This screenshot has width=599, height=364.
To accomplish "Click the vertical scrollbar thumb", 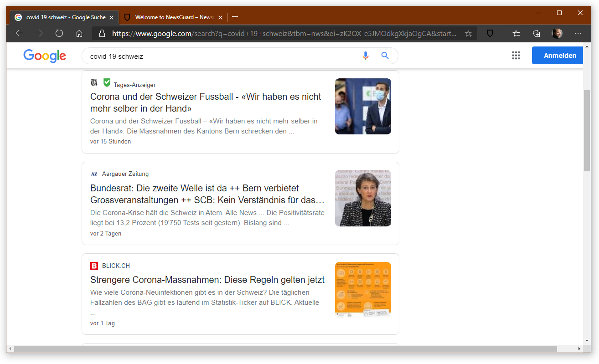I will (587, 130).
